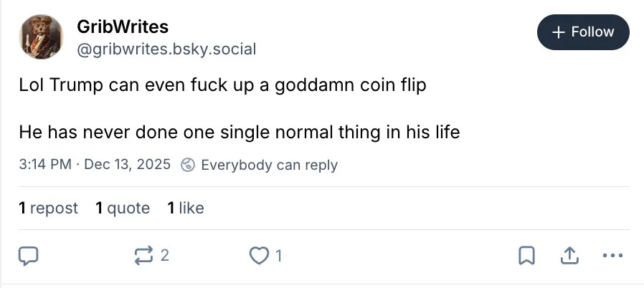
Task: Click the repost arrows icon
Action: pyautogui.click(x=143, y=255)
